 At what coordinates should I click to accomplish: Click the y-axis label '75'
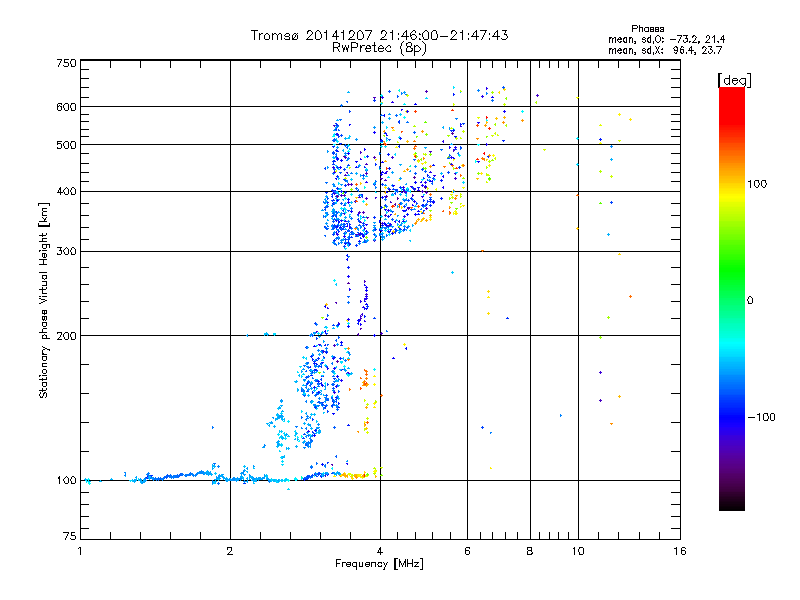[x=70, y=536]
